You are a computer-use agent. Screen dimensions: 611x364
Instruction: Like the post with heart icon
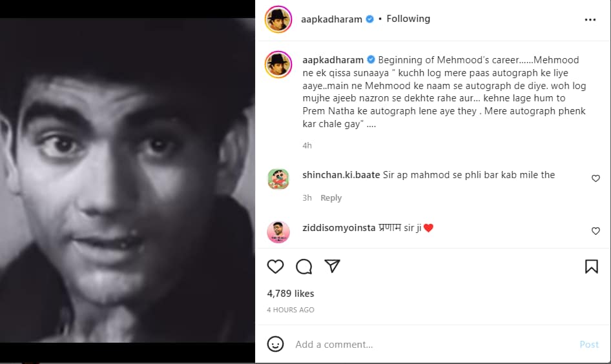(x=276, y=267)
